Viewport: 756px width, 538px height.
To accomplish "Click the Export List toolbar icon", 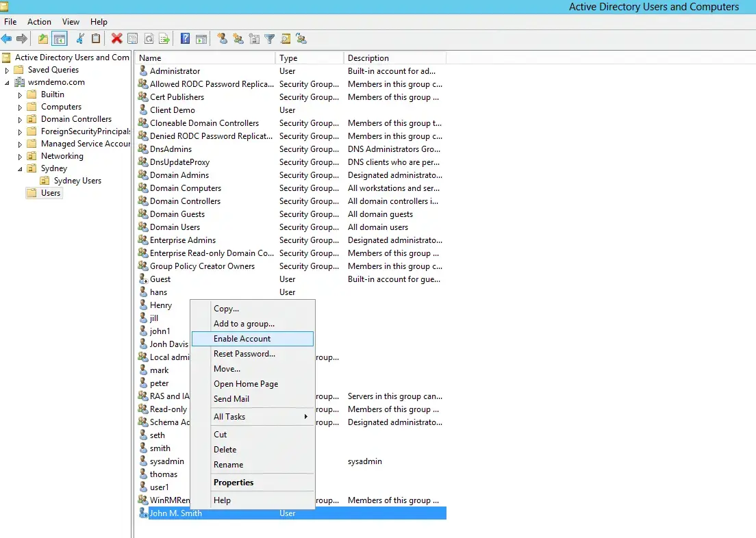I will click(164, 39).
